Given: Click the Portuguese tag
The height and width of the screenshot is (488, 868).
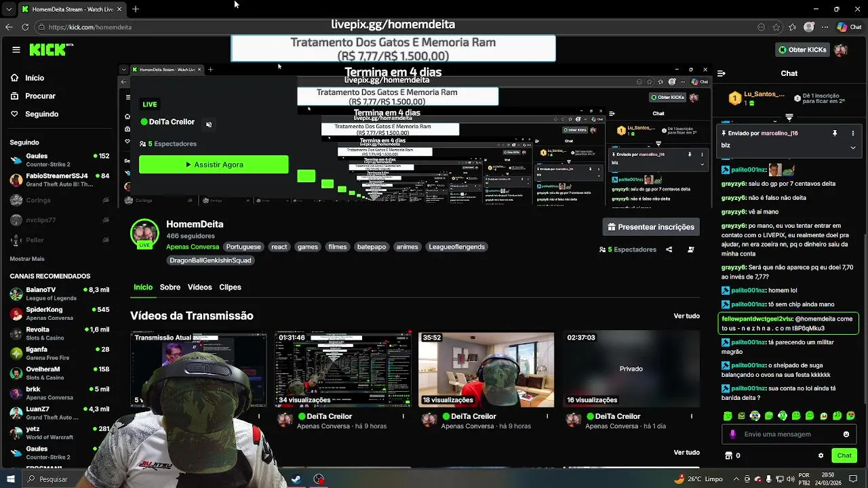Looking at the screenshot, I should pyautogui.click(x=243, y=247).
